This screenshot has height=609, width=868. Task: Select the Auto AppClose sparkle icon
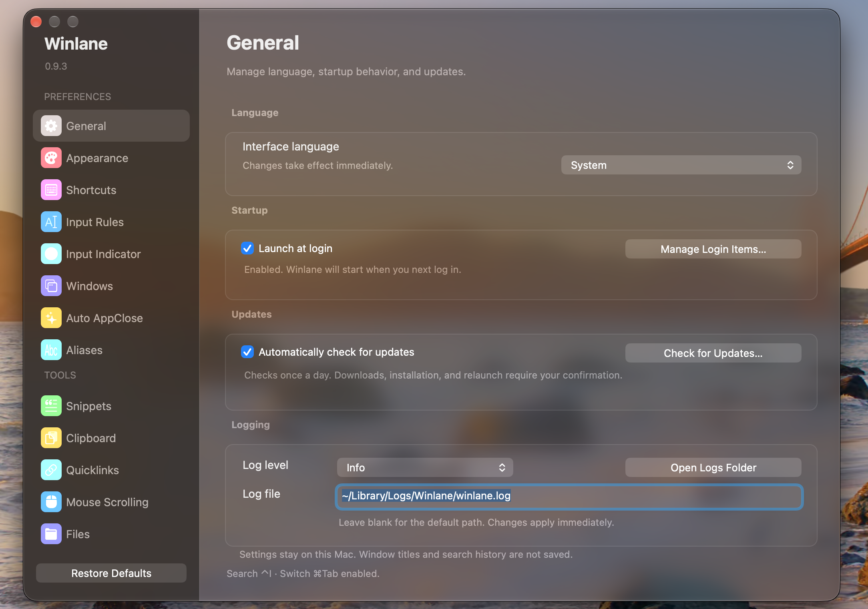(x=51, y=318)
